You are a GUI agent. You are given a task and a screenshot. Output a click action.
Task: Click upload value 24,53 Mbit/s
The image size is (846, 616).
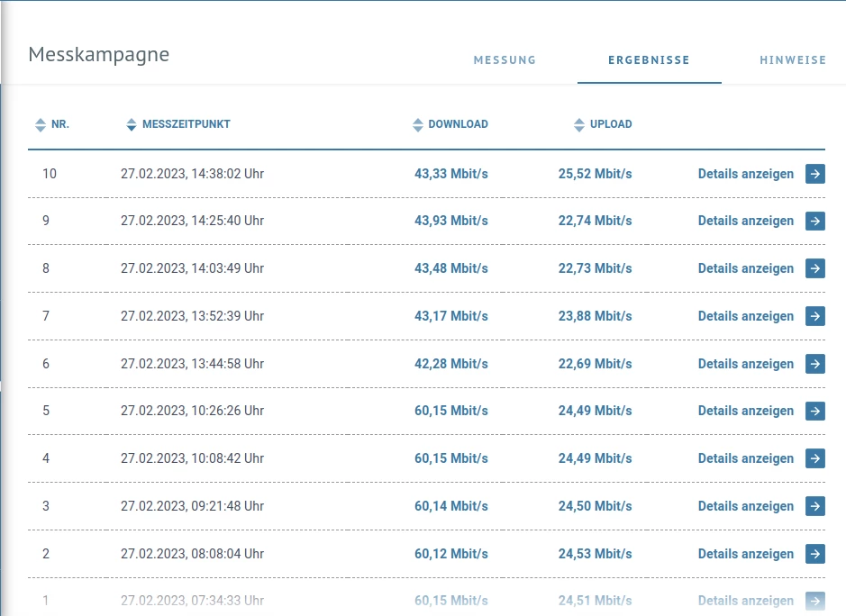coord(596,554)
